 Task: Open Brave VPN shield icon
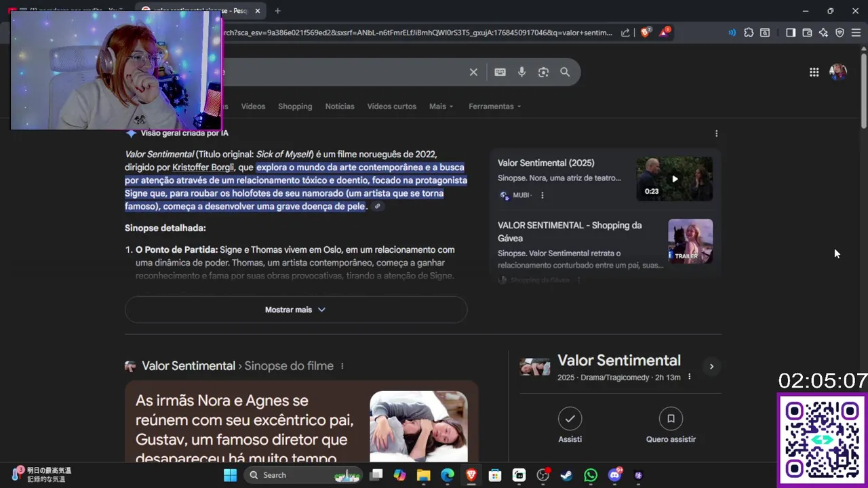[x=840, y=33]
